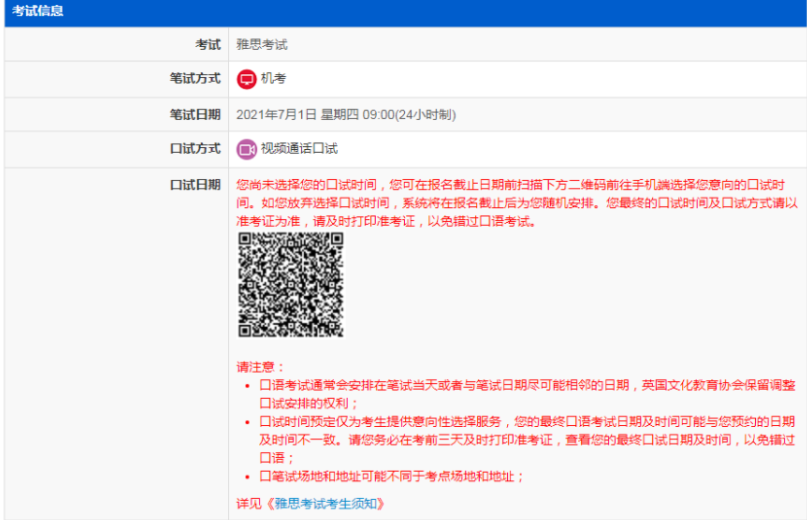807x520 pixels.
Task: Click the purple video call speaking icon
Action: (247, 149)
